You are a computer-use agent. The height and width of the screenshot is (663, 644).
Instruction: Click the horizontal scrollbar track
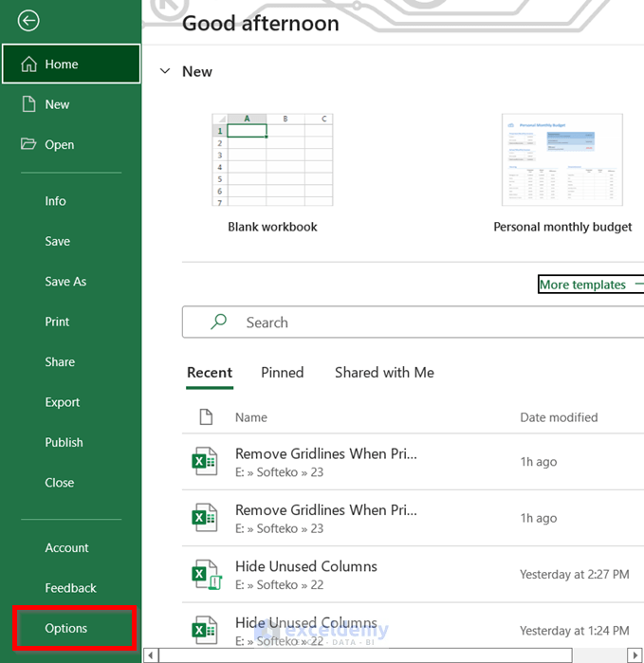tap(599, 655)
